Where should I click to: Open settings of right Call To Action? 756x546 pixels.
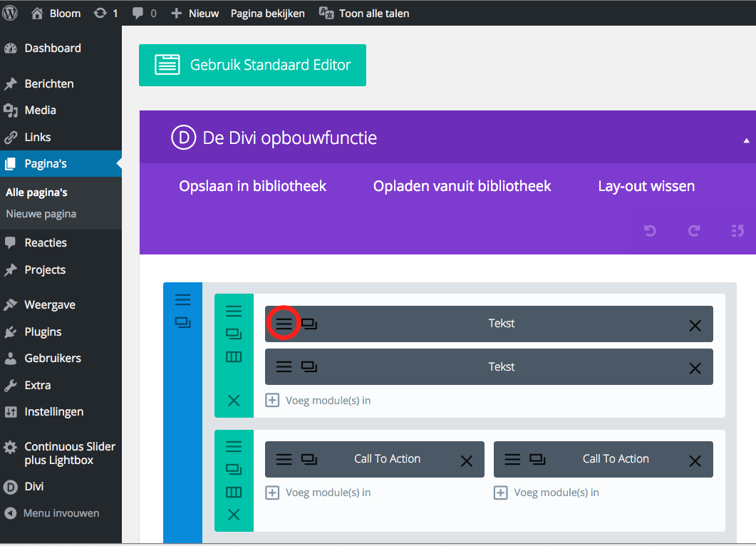point(512,459)
